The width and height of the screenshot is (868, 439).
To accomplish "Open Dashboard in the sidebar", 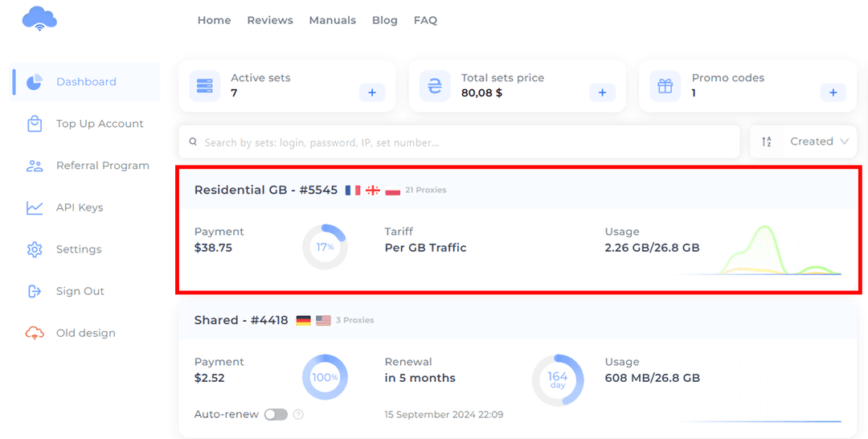I will click(x=86, y=82).
